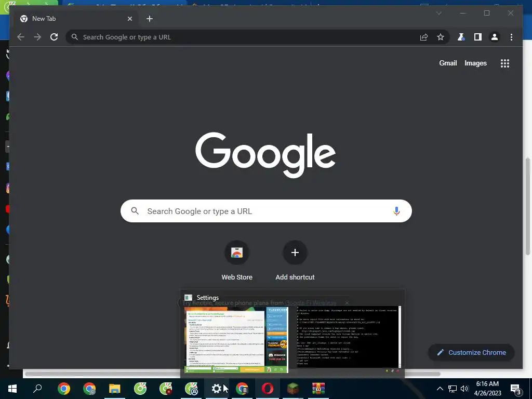The height and width of the screenshot is (399, 532).
Task: Go back using the browser back arrow
Action: pos(21,37)
